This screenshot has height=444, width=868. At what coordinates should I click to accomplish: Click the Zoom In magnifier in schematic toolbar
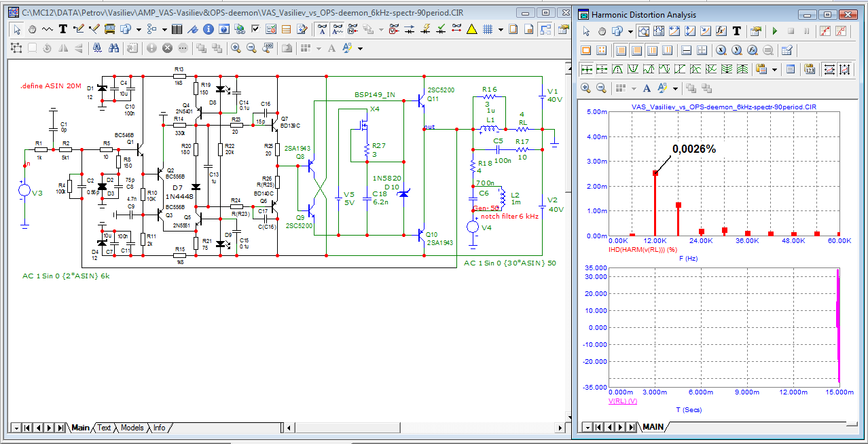coord(236,48)
